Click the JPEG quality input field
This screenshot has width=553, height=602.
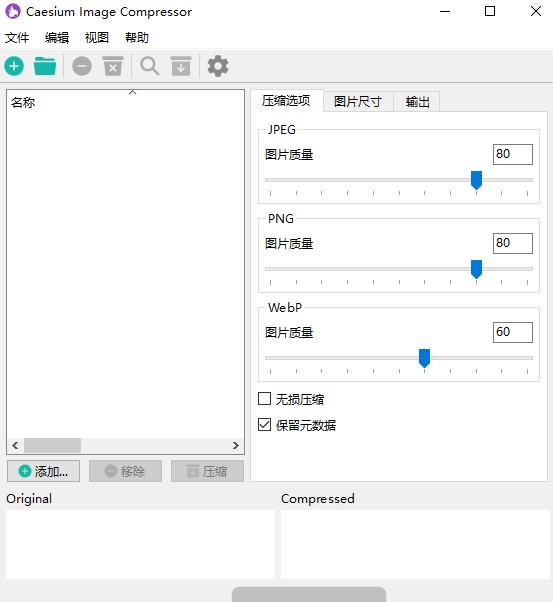(x=513, y=154)
